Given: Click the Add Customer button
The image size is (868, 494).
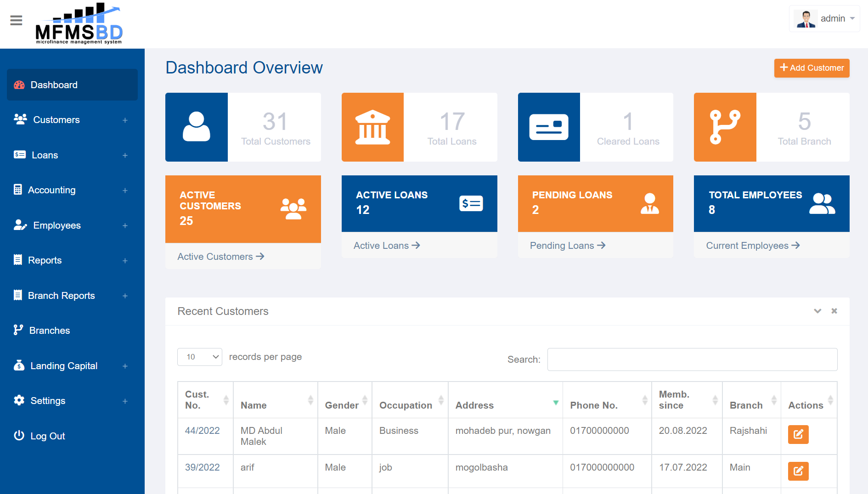Looking at the screenshot, I should 812,68.
